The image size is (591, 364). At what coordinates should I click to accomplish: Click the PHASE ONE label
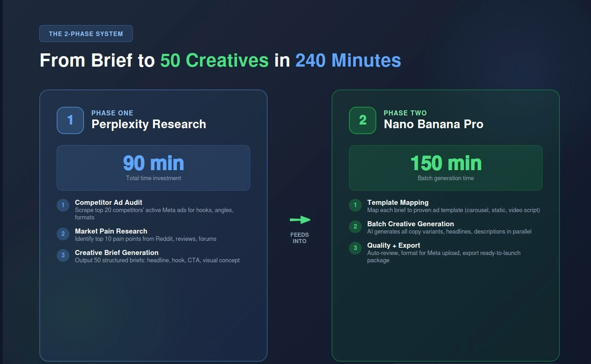point(112,113)
